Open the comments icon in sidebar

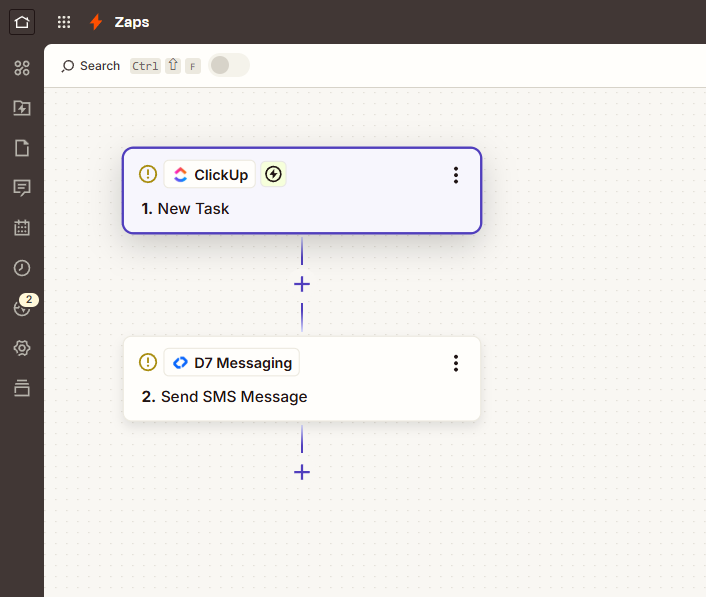tap(22, 188)
